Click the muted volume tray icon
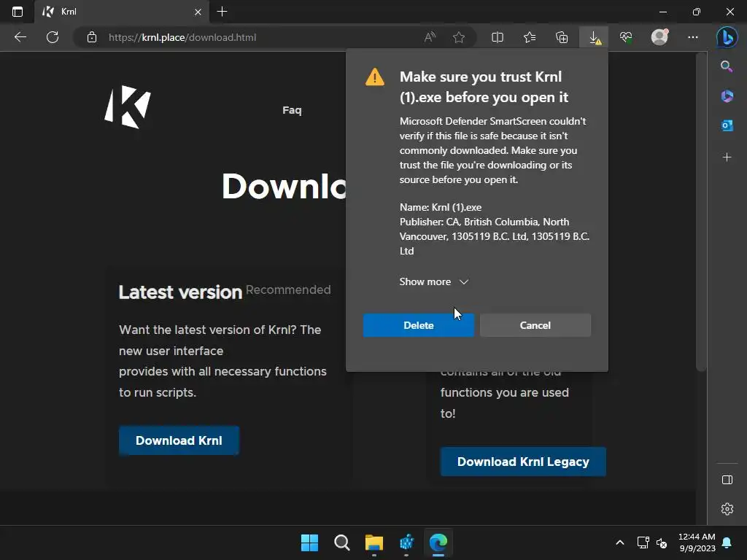The image size is (747, 560). [x=662, y=542]
